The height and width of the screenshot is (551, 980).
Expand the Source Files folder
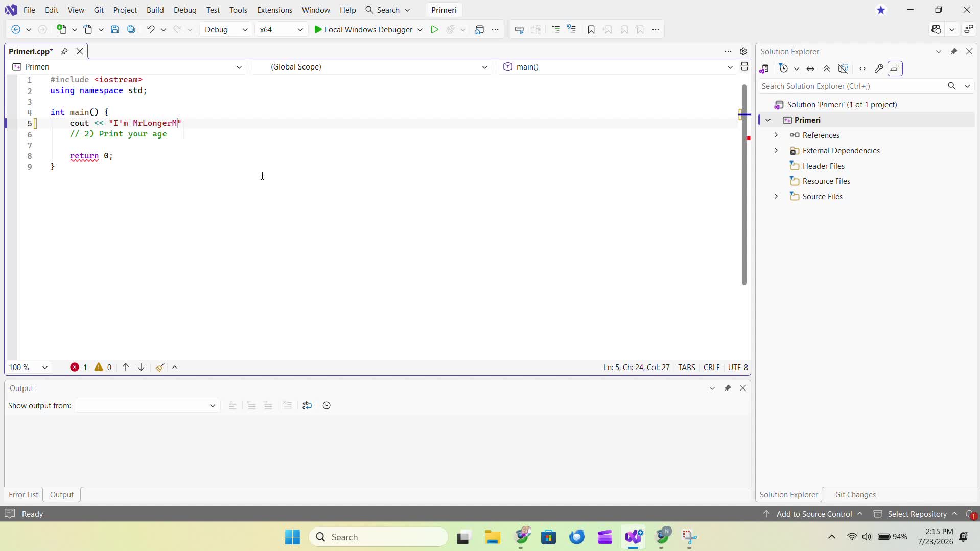tap(776, 197)
